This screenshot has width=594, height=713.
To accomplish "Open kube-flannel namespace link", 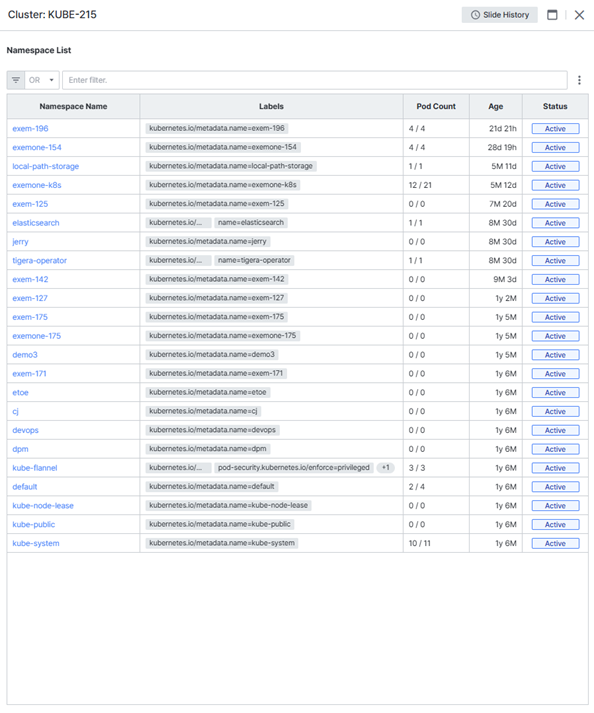I will [35, 468].
